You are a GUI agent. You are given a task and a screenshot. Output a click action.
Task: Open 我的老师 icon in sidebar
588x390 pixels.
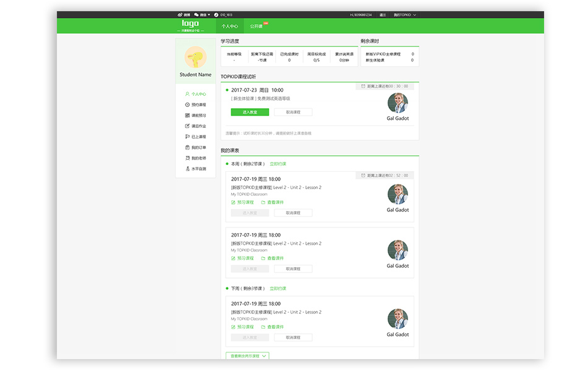tap(187, 158)
